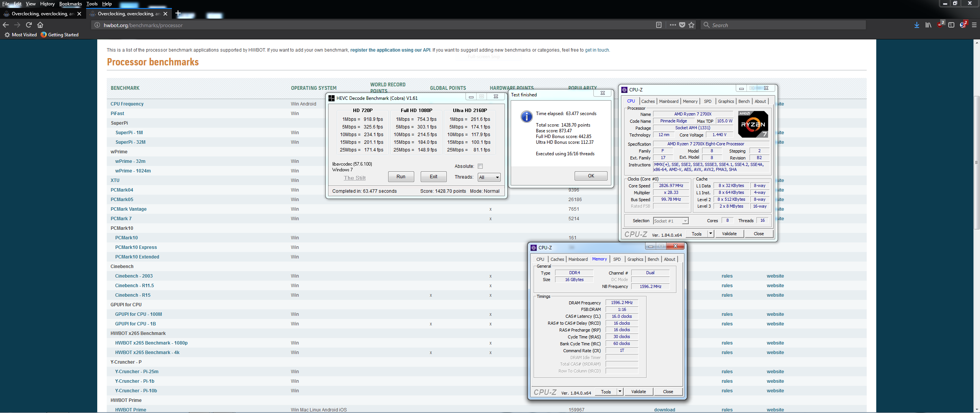Screen dimensions: 980x413
Task: Open Bench tab in the CPU-Z processor window
Action: click(x=744, y=101)
